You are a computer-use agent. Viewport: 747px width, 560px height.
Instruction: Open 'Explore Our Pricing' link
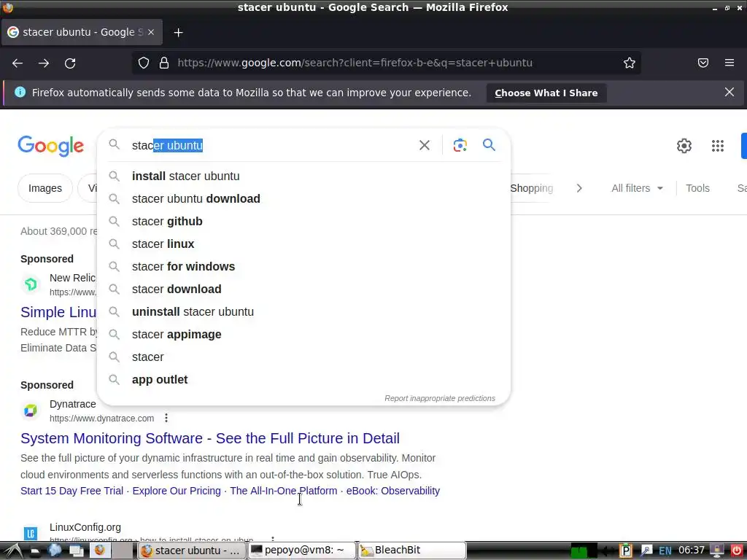click(x=177, y=491)
